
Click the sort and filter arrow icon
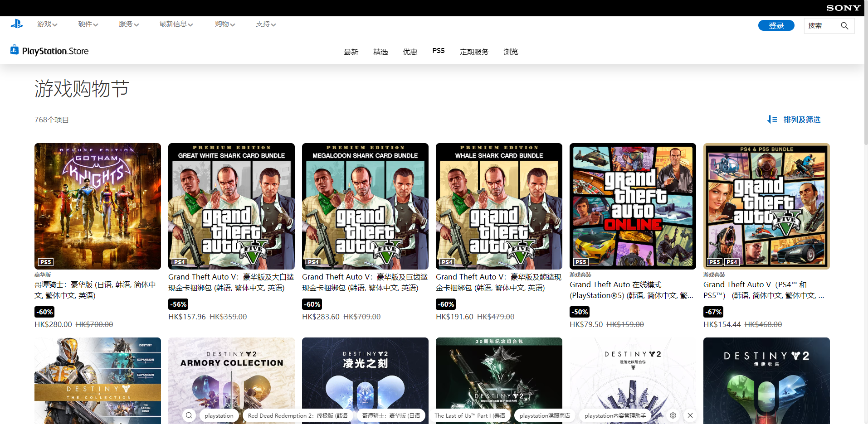pos(772,120)
